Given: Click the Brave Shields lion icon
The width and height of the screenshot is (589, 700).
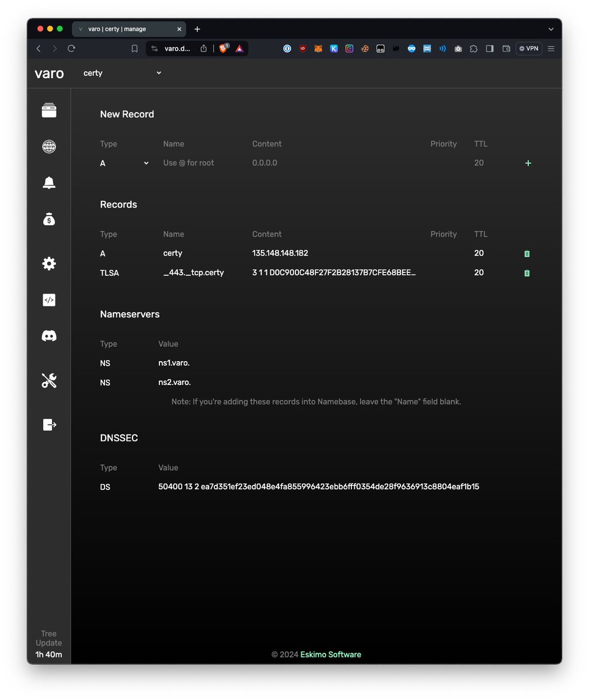Looking at the screenshot, I should [224, 48].
